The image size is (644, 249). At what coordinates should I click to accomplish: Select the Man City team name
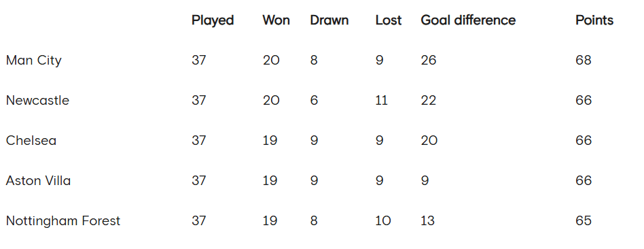[x=34, y=61]
